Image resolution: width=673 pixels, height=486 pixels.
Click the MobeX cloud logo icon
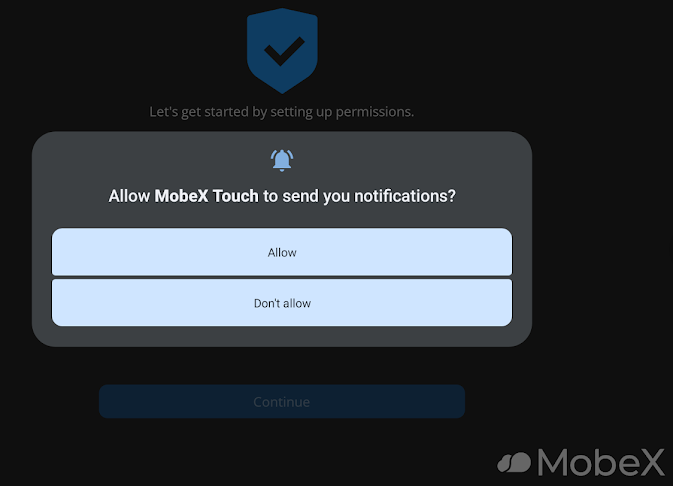point(514,462)
